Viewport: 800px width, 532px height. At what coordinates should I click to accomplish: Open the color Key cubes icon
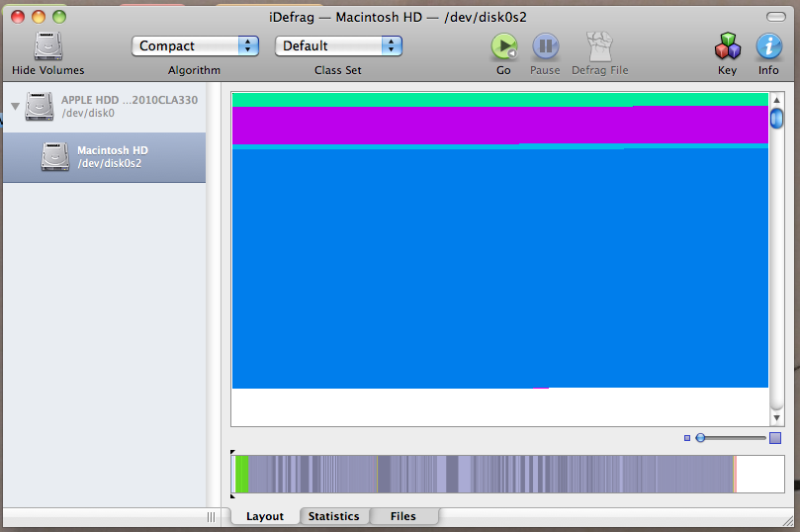728,46
